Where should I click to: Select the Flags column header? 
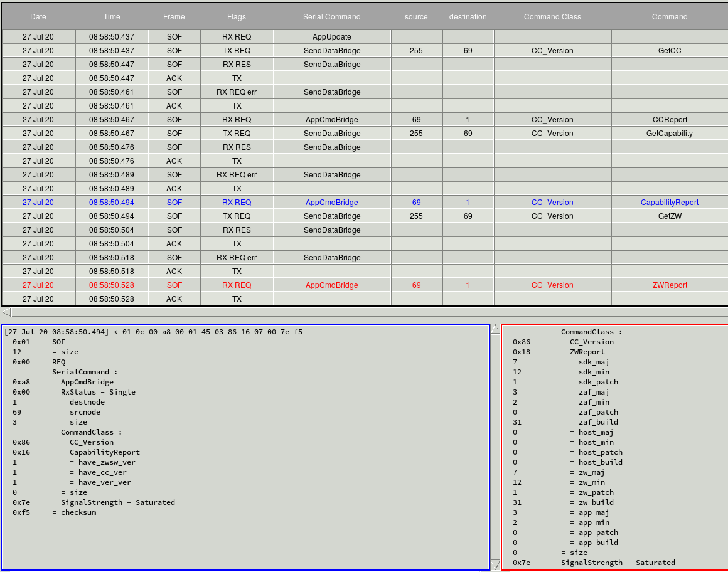click(x=237, y=17)
